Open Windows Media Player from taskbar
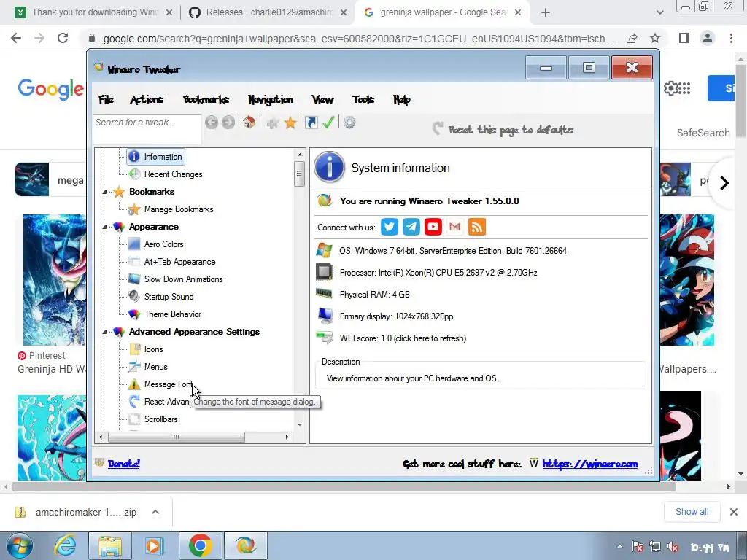747x560 pixels. point(153,545)
